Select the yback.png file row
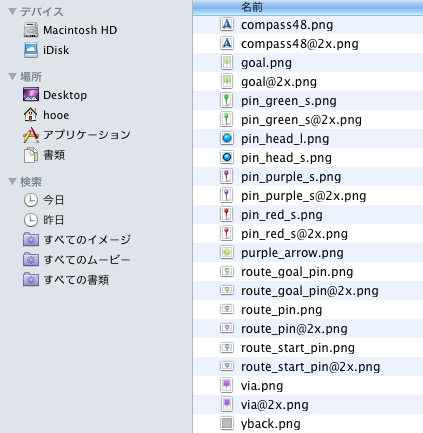This screenshot has height=433, width=423. [x=308, y=424]
